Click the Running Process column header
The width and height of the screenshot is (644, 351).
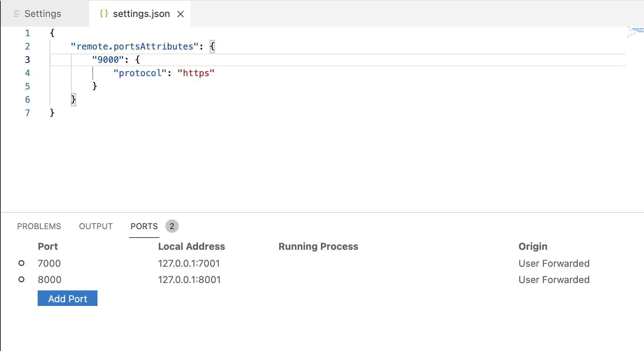click(x=318, y=246)
